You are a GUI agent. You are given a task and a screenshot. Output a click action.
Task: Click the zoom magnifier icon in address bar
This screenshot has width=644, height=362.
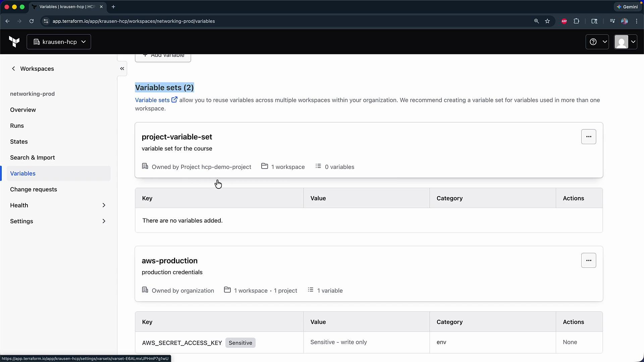click(536, 21)
